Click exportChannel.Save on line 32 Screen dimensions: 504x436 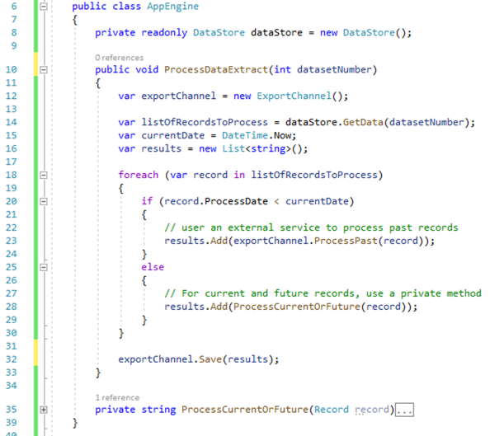[x=170, y=359]
